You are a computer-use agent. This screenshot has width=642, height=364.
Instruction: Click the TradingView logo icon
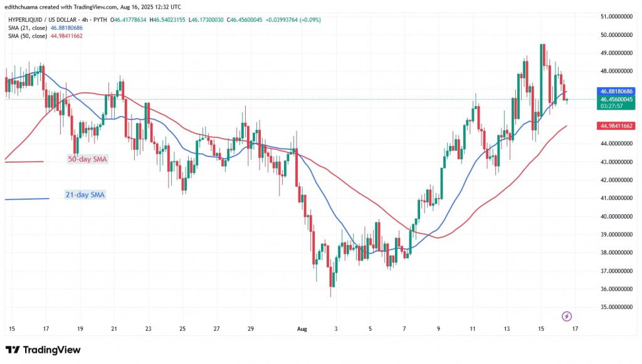point(13,350)
